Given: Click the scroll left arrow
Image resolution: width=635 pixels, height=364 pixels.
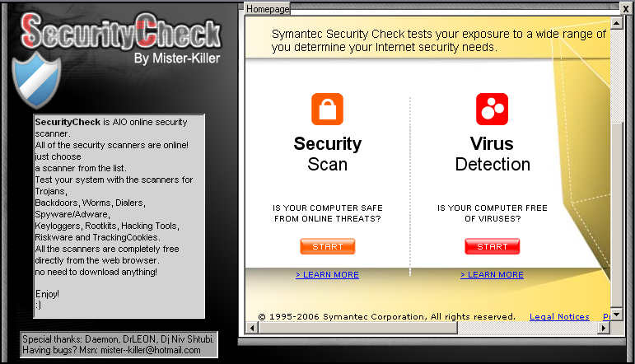Looking at the screenshot, I should pyautogui.click(x=252, y=328).
